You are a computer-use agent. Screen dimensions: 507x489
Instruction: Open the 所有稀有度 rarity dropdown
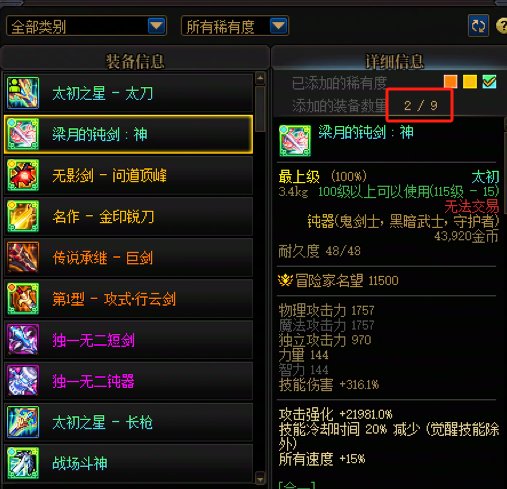pos(235,26)
